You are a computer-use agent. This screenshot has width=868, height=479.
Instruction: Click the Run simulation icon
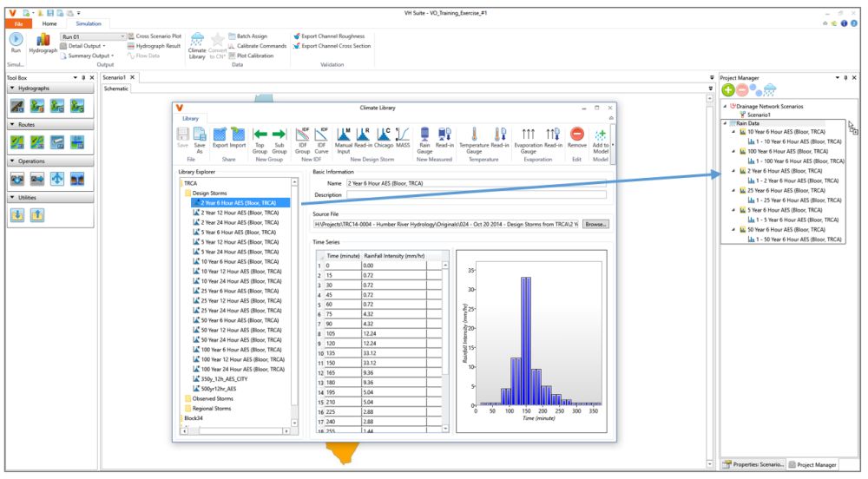coord(16,39)
